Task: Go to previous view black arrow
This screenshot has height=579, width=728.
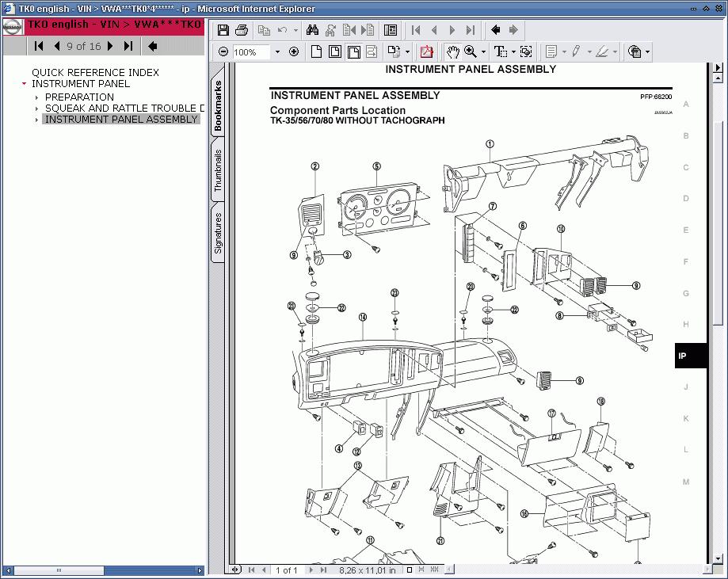Action: [x=495, y=30]
